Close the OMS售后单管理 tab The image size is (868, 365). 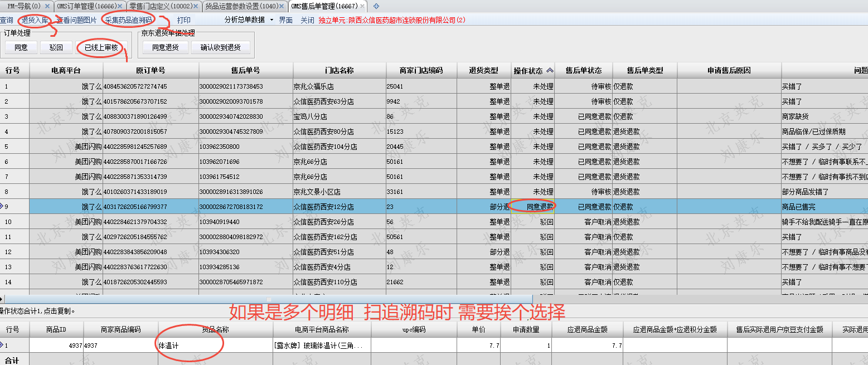click(363, 6)
